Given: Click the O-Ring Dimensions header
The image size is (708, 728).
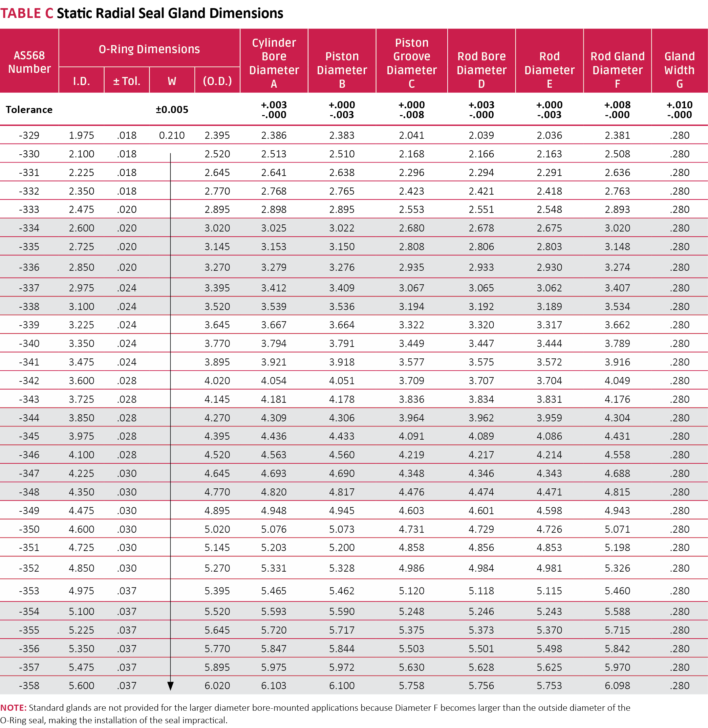Looking at the screenshot, I should [x=149, y=49].
